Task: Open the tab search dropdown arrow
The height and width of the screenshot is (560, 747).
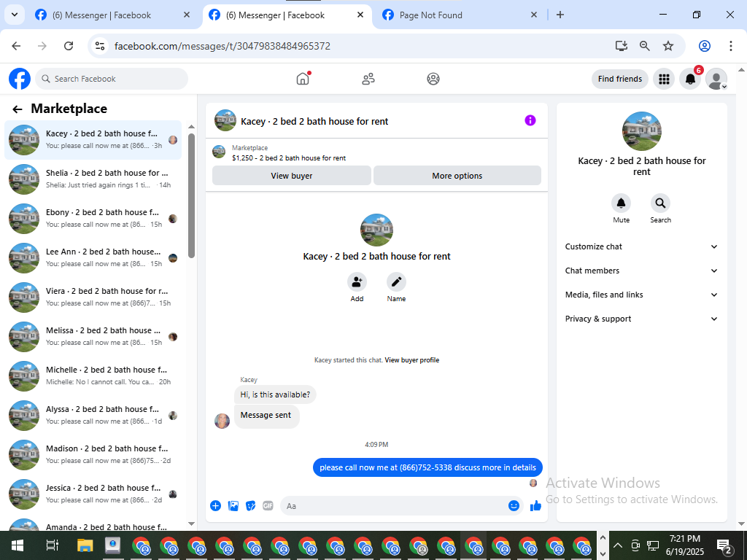Action: tap(15, 15)
